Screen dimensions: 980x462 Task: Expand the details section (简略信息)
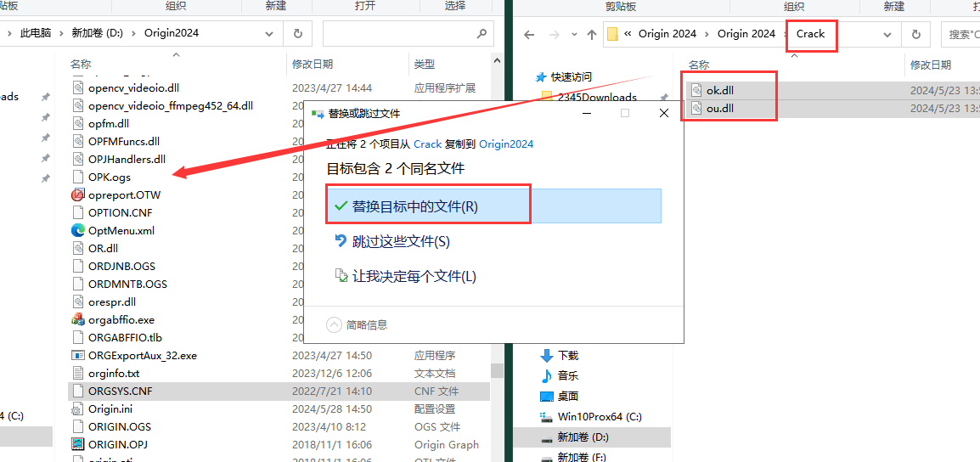335,324
